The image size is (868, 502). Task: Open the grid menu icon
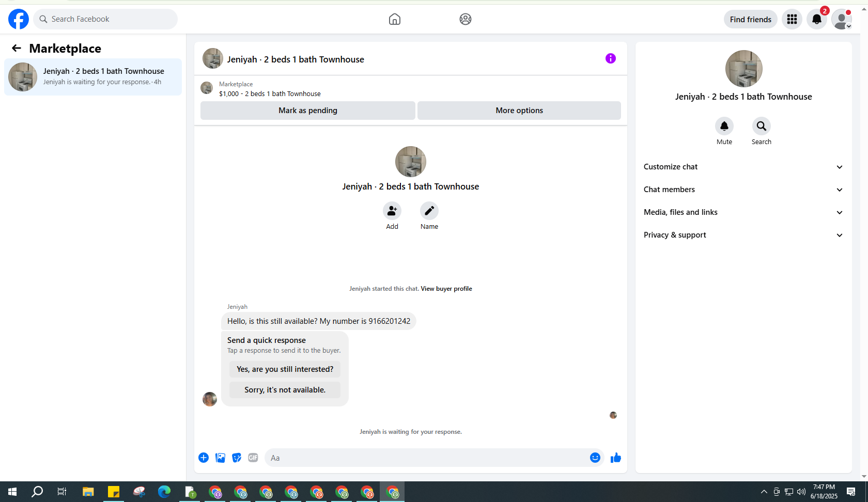coord(792,19)
